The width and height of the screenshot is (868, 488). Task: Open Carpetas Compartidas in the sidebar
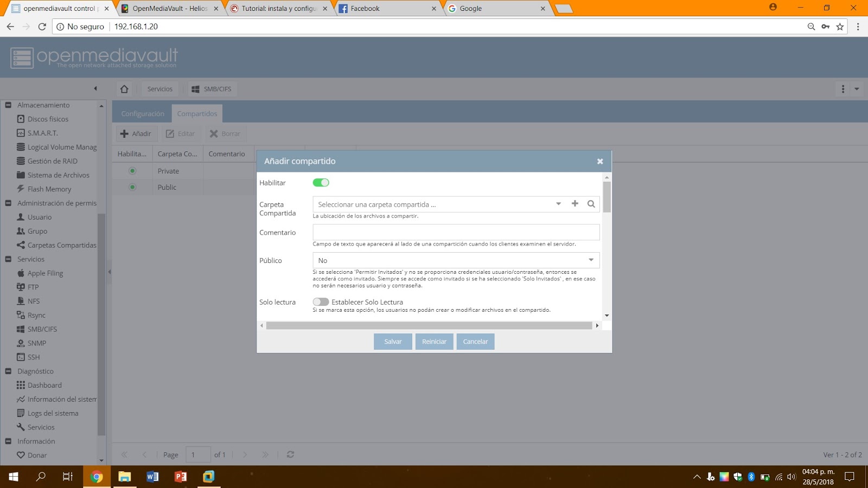tap(56, 245)
